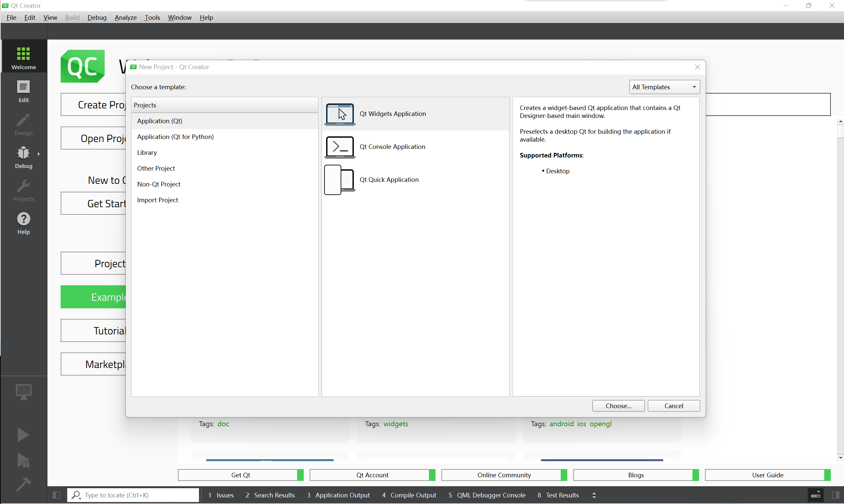Open the Debug menu

(x=97, y=17)
